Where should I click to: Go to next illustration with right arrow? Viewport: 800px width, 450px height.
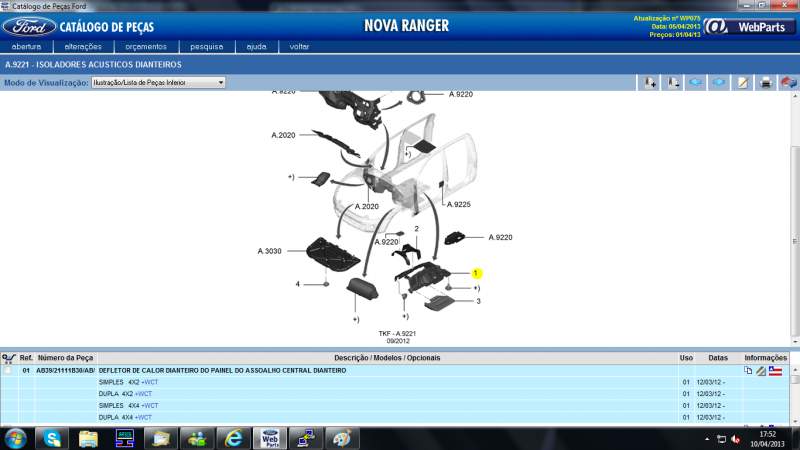(x=719, y=83)
